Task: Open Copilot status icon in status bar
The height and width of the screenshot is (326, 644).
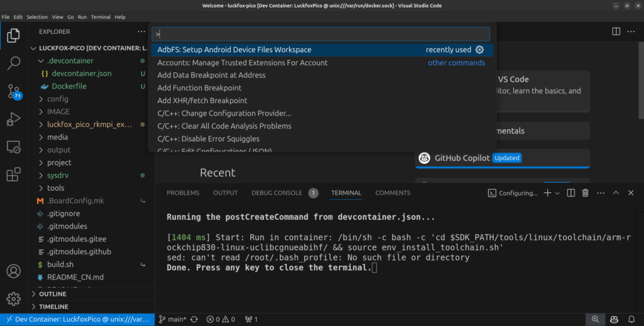Action: (x=614, y=320)
